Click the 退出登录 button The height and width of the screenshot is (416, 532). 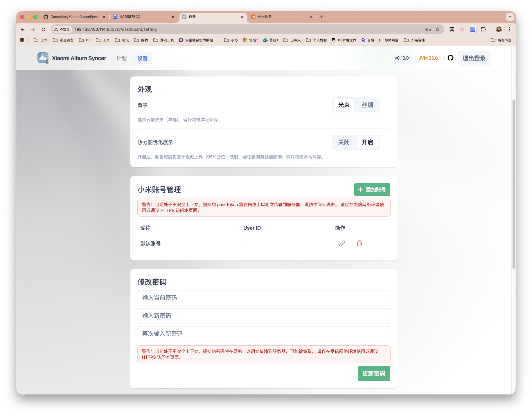(x=474, y=58)
